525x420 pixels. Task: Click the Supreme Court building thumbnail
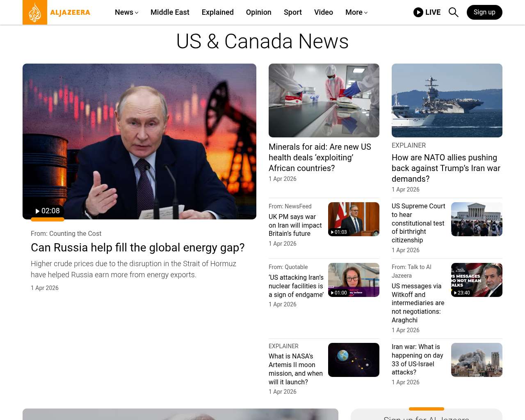(x=477, y=219)
